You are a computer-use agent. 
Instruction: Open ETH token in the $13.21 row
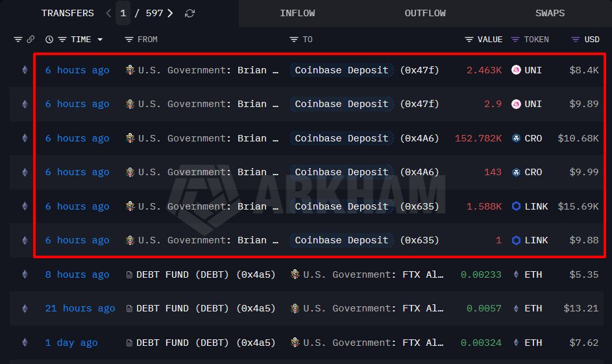coord(528,309)
